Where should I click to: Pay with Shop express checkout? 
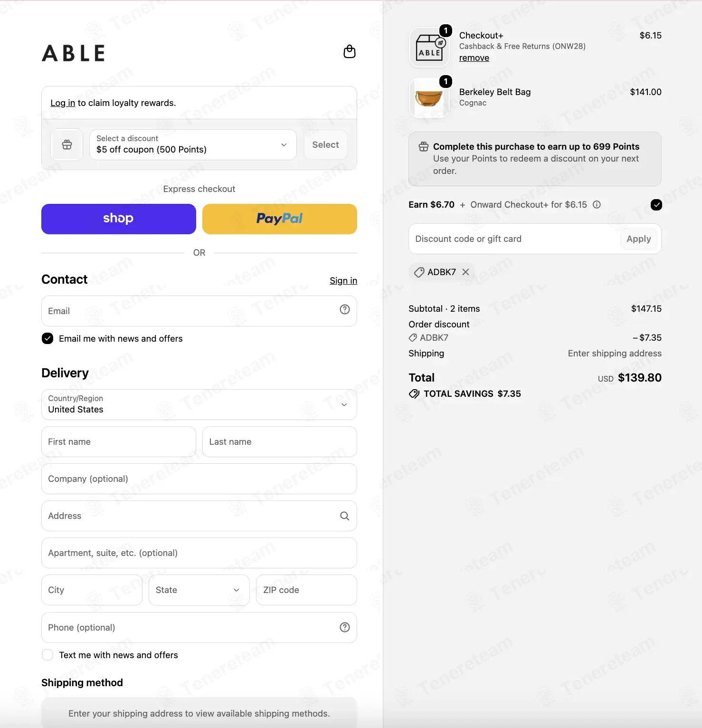(x=119, y=219)
